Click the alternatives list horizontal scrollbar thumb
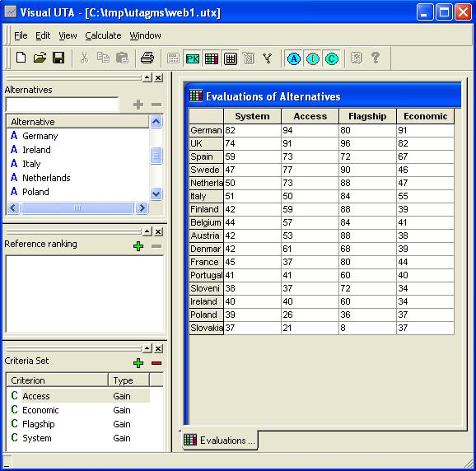The image size is (476, 471). coord(77,208)
